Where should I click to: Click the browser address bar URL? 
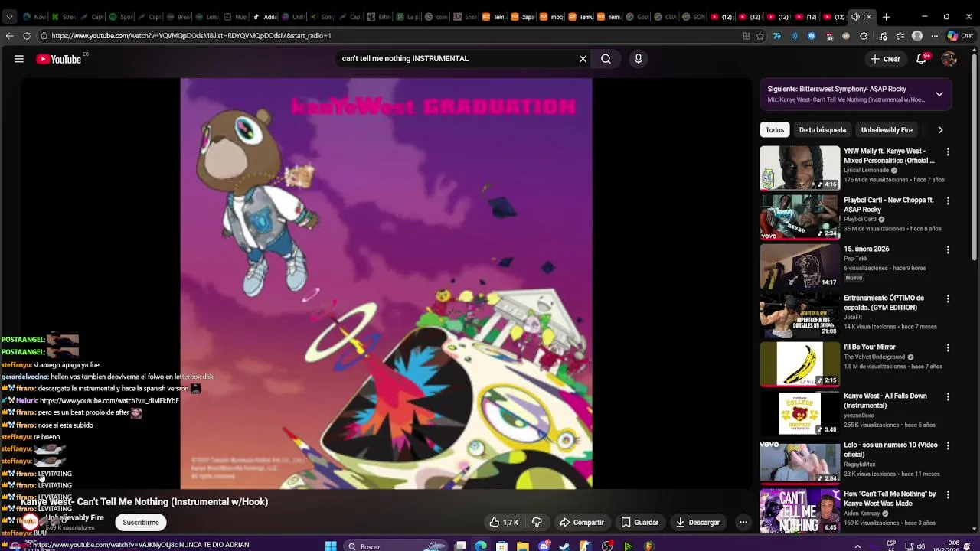(x=191, y=36)
